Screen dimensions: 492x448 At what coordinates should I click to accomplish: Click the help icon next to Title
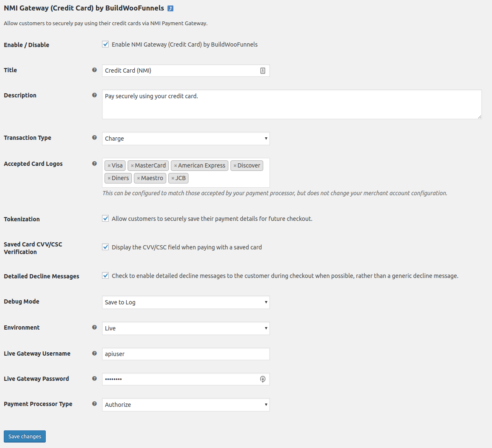point(94,70)
